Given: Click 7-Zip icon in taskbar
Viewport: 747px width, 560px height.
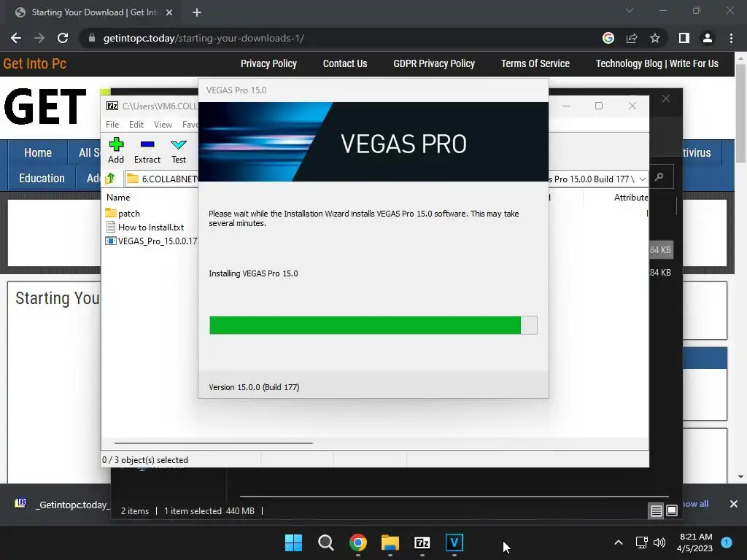Looking at the screenshot, I should tap(422, 542).
